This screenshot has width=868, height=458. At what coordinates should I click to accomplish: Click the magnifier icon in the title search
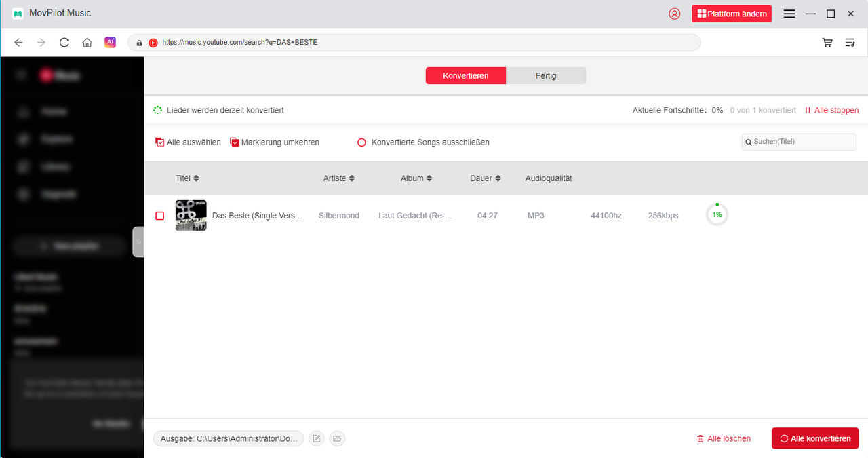[749, 142]
